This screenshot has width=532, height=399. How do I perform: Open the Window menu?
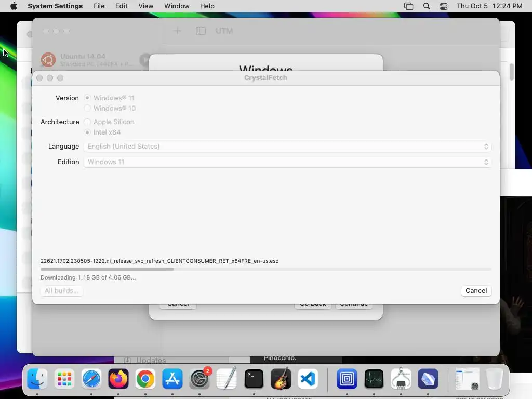click(177, 6)
